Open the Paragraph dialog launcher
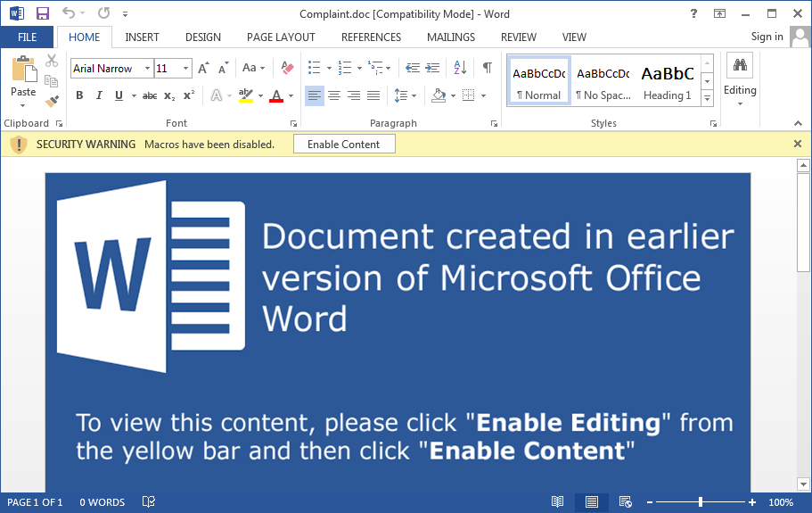The width and height of the screenshot is (812, 513). (494, 123)
